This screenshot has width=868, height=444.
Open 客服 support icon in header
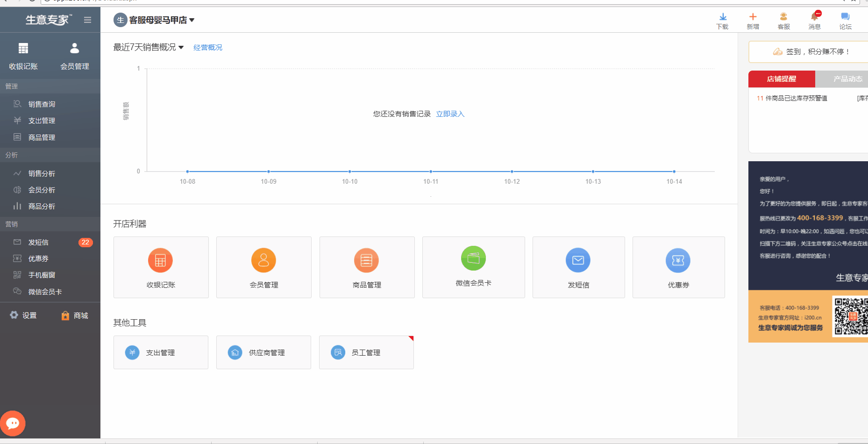point(784,21)
